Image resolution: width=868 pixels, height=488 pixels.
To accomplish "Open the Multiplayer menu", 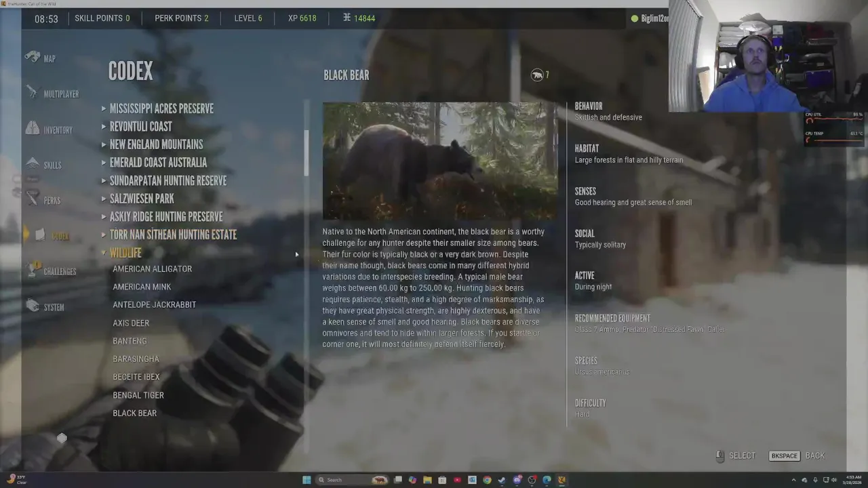I will (x=61, y=94).
